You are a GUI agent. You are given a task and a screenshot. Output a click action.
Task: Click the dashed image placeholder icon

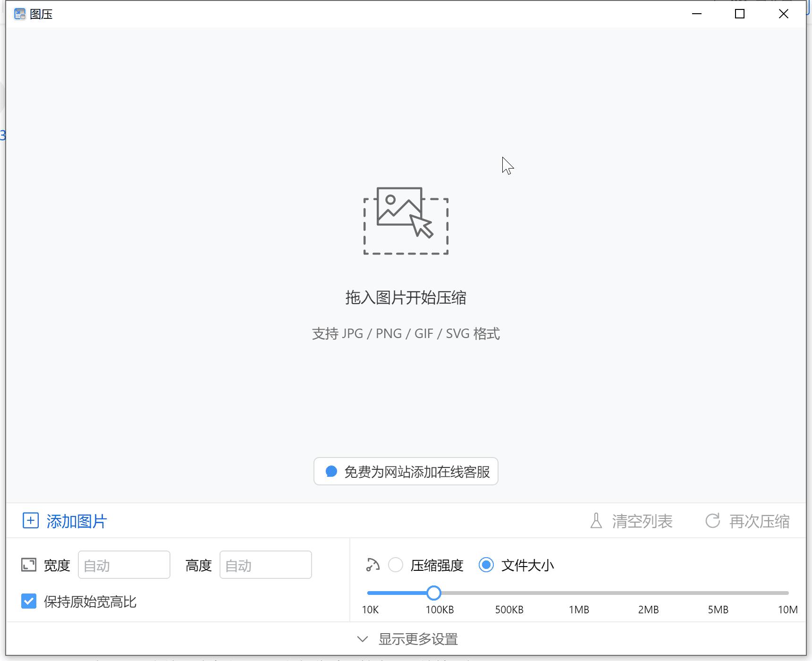pyautogui.click(x=406, y=222)
